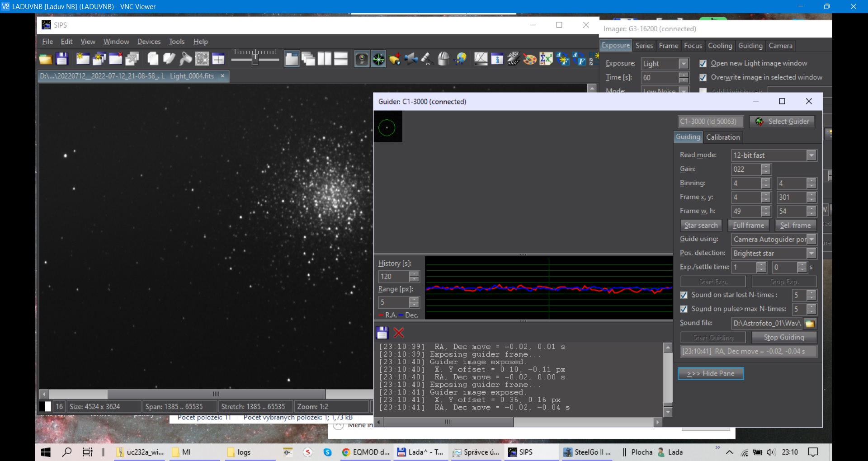Click the close all windows toolbar icon
Viewport: 868px width, 461px height.
point(132,59)
